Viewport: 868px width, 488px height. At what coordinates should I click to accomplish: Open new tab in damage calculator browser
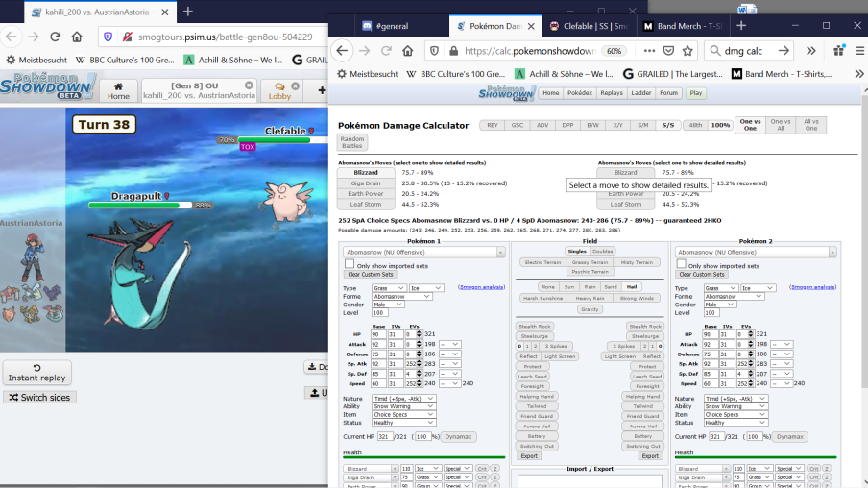click(x=741, y=26)
